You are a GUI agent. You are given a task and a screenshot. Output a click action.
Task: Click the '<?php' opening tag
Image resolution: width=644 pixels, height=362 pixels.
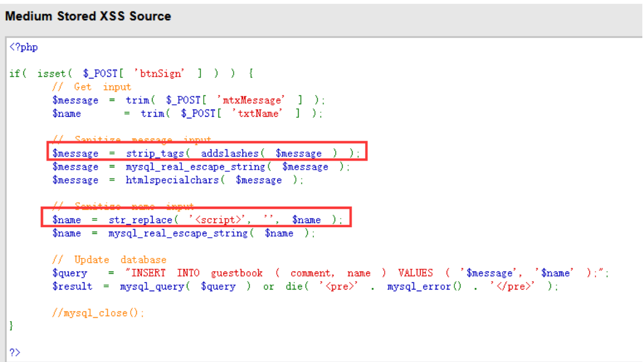click(24, 47)
